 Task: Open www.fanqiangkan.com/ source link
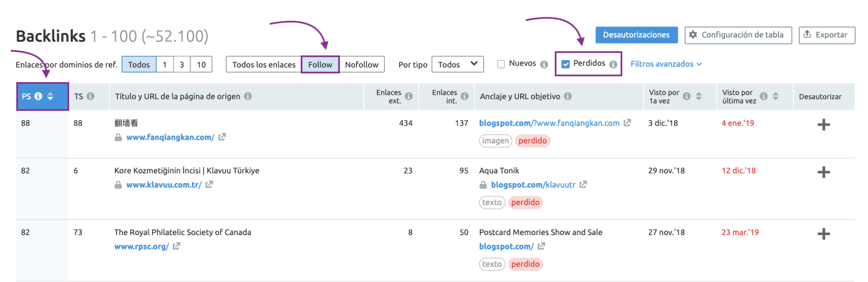click(170, 137)
